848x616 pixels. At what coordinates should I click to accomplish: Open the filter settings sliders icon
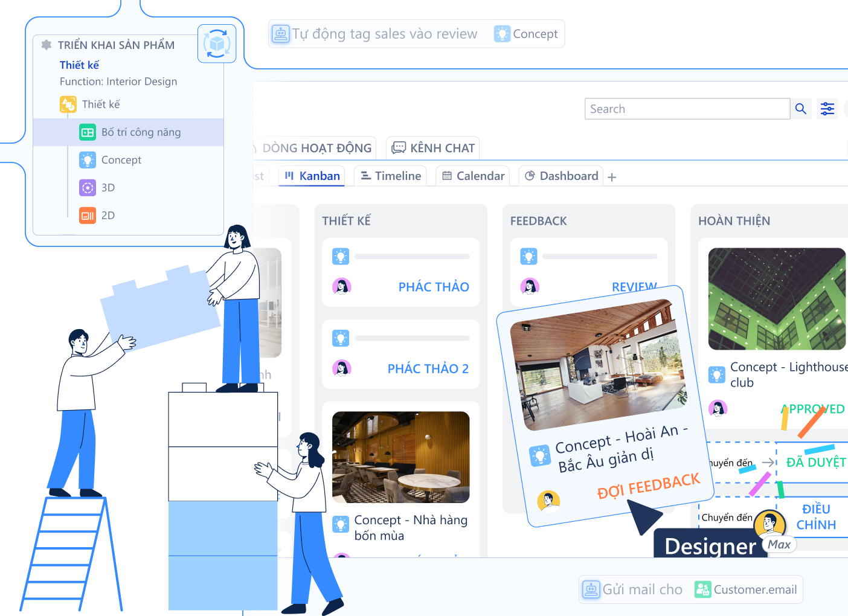827,109
